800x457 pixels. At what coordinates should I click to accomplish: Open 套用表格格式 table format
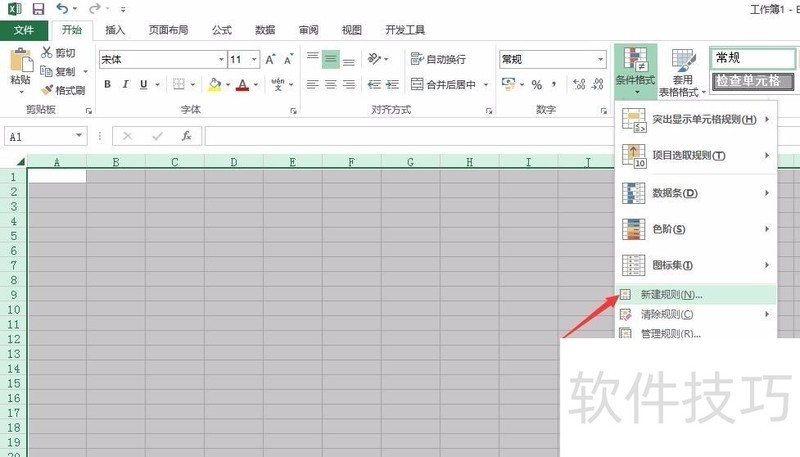682,72
